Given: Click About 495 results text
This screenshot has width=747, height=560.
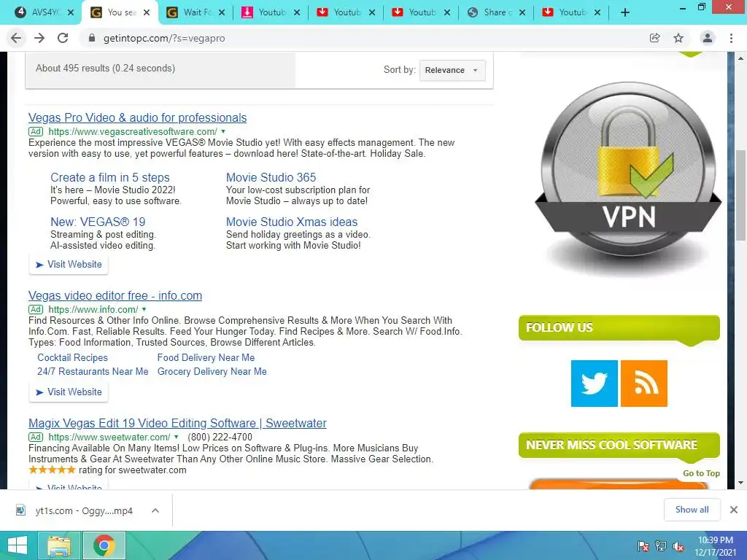Looking at the screenshot, I should (105, 68).
